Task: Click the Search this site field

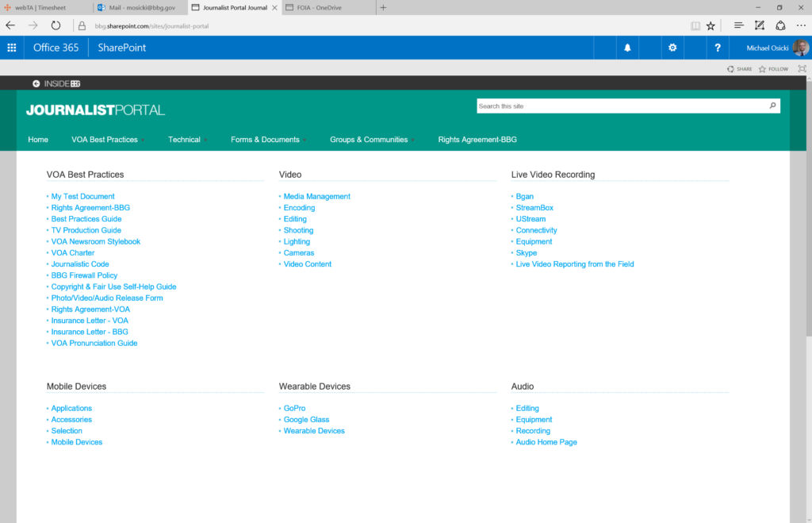Action: (x=621, y=106)
